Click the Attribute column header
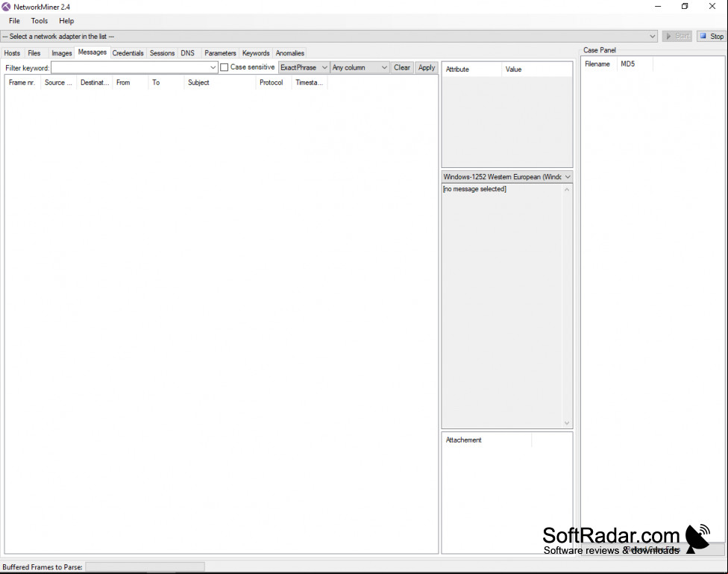 pyautogui.click(x=471, y=69)
